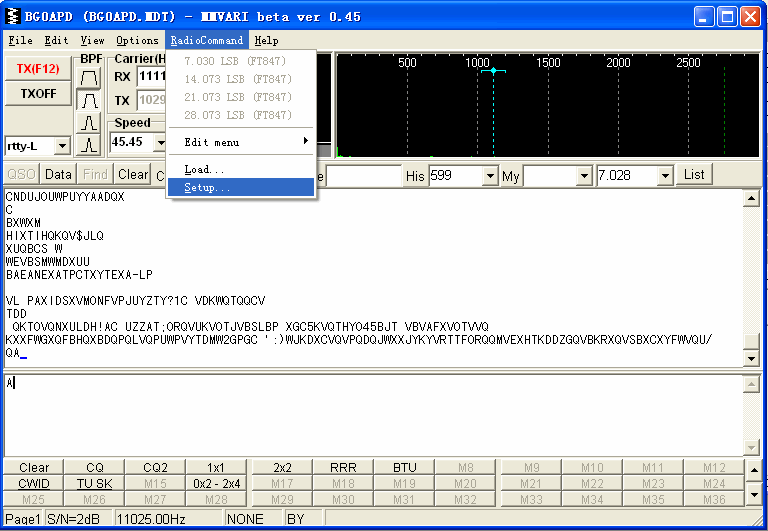Click the receive window scroll up arrow

click(x=751, y=198)
